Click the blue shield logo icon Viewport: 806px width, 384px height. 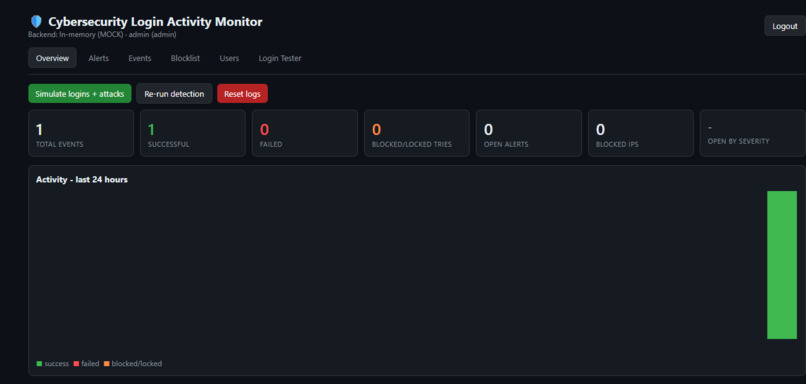coord(36,22)
